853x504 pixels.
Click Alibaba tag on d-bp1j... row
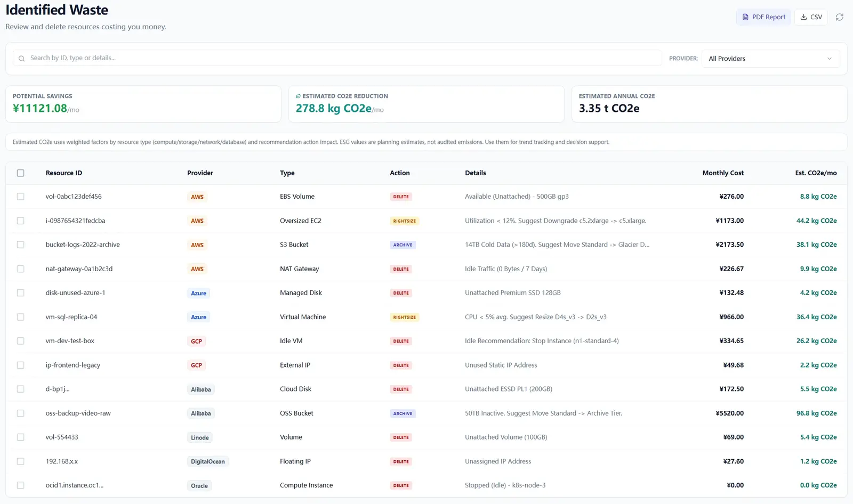(x=201, y=389)
